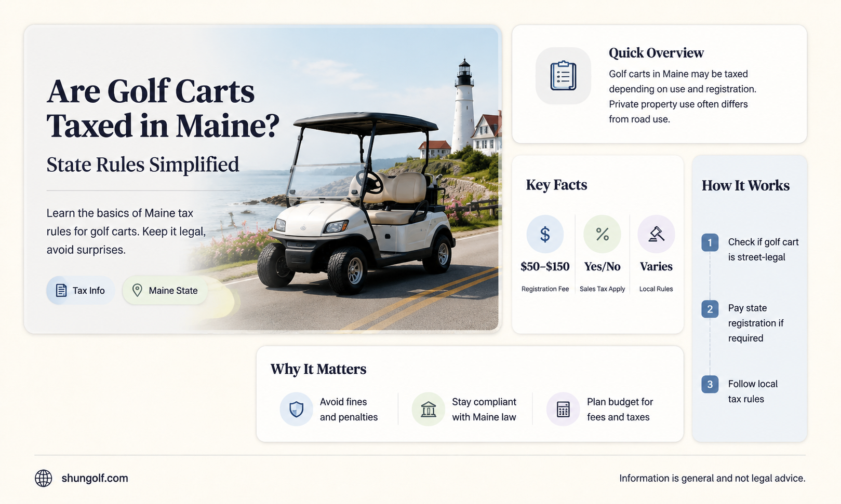Click 'Follow local tax rules' text
Viewport: 841px width, 504px height.
753,391
